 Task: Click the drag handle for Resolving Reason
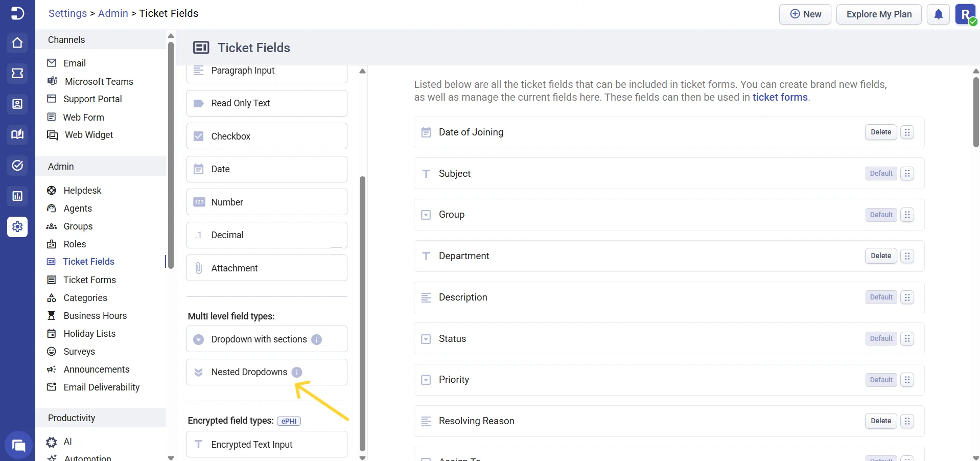(x=907, y=421)
